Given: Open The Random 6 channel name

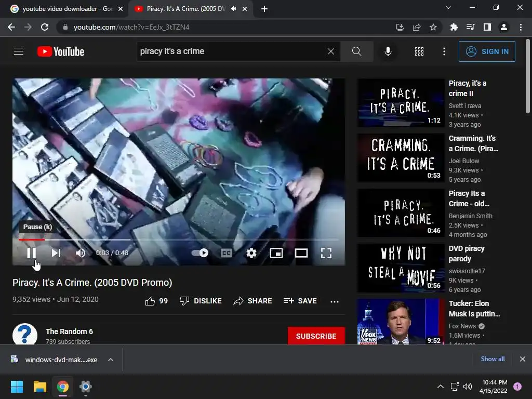Looking at the screenshot, I should (x=69, y=331).
